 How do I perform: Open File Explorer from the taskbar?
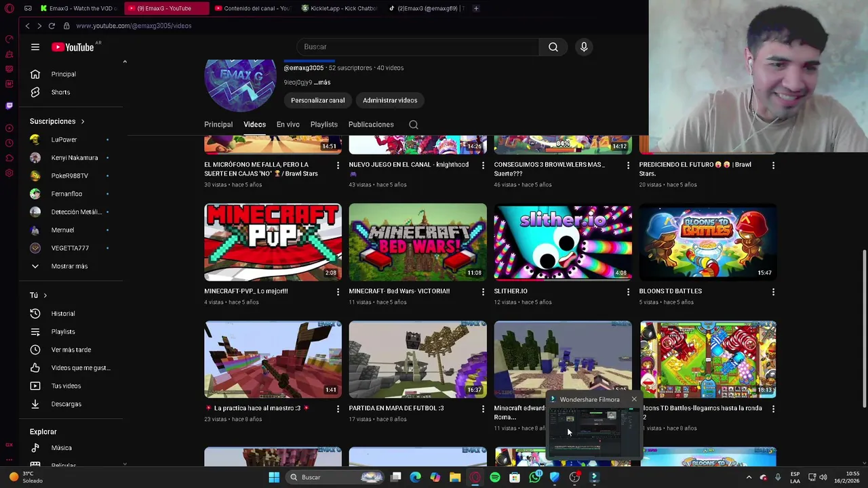point(455,477)
